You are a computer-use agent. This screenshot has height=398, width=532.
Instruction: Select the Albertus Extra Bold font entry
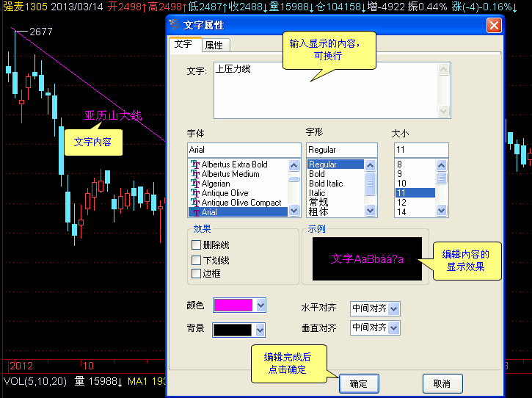click(234, 164)
